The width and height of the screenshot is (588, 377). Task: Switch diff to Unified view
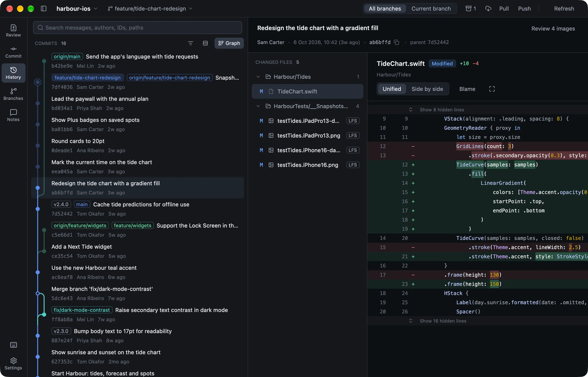[x=392, y=89]
